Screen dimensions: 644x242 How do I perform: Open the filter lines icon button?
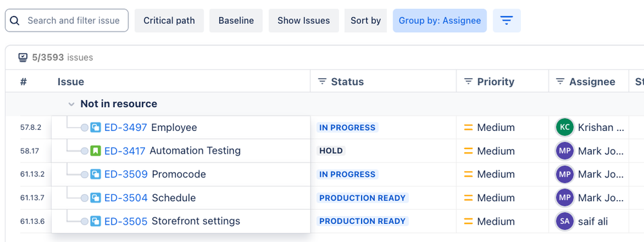click(x=507, y=21)
